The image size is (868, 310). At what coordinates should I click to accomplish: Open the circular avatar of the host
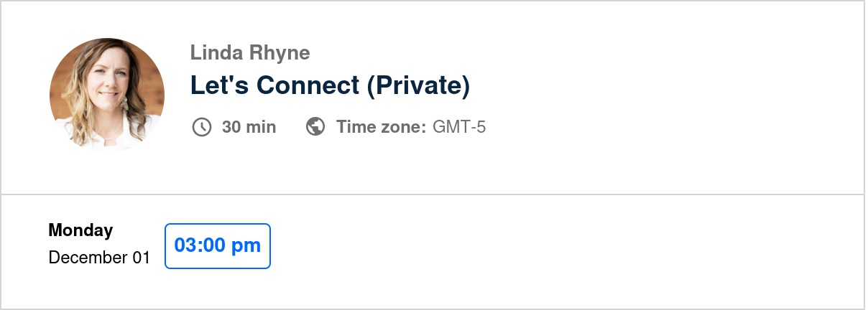pyautogui.click(x=107, y=95)
